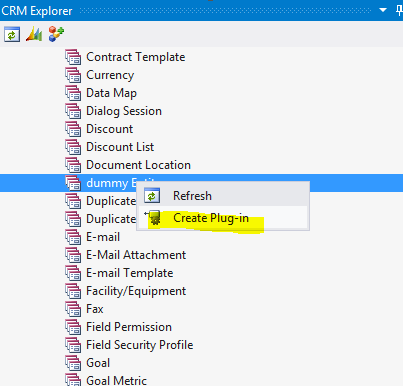Select the E-Mail Attachment entity

point(136,255)
